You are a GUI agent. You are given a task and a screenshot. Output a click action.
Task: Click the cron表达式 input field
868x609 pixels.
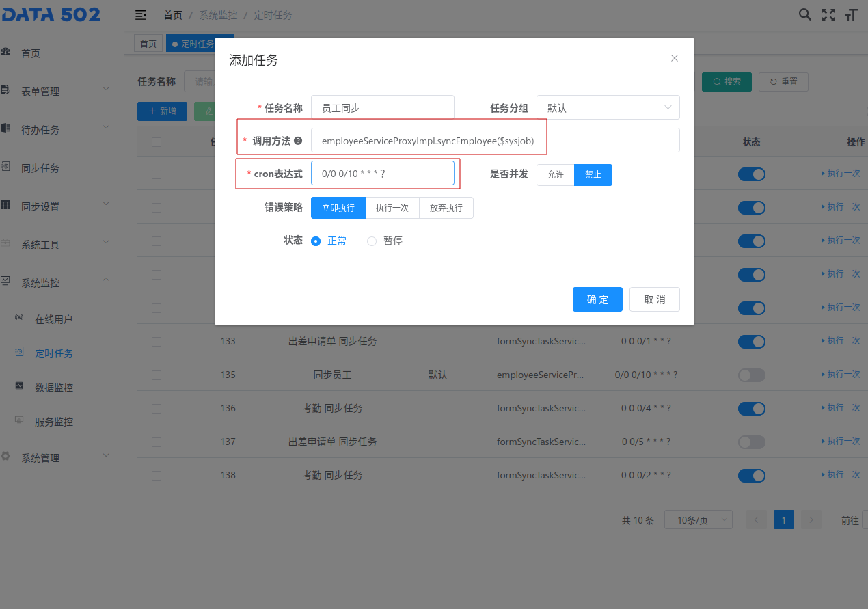point(382,174)
